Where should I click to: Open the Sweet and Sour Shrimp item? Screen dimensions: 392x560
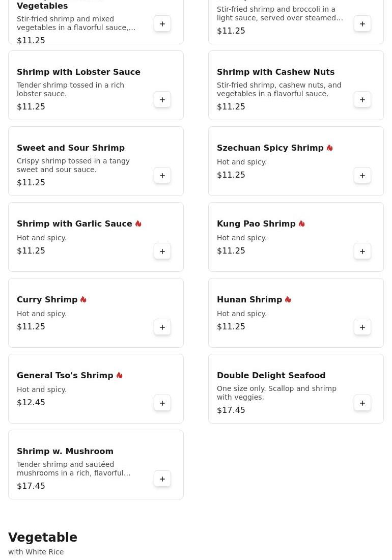71,148
